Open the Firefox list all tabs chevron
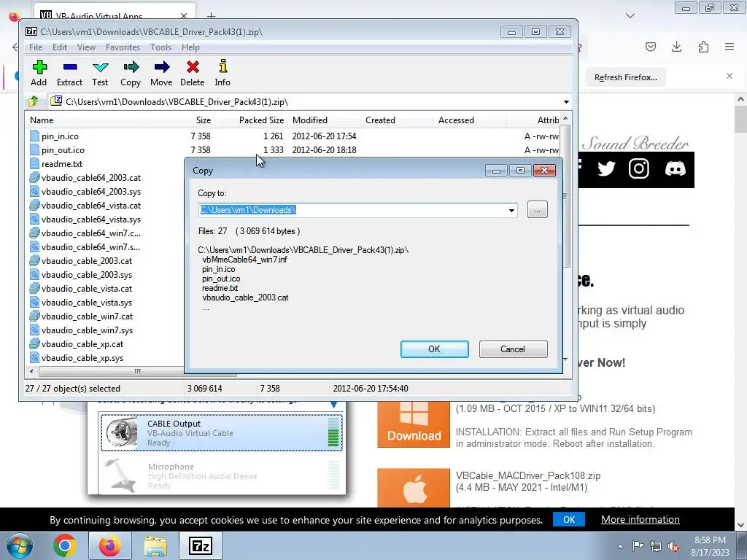 (630, 16)
